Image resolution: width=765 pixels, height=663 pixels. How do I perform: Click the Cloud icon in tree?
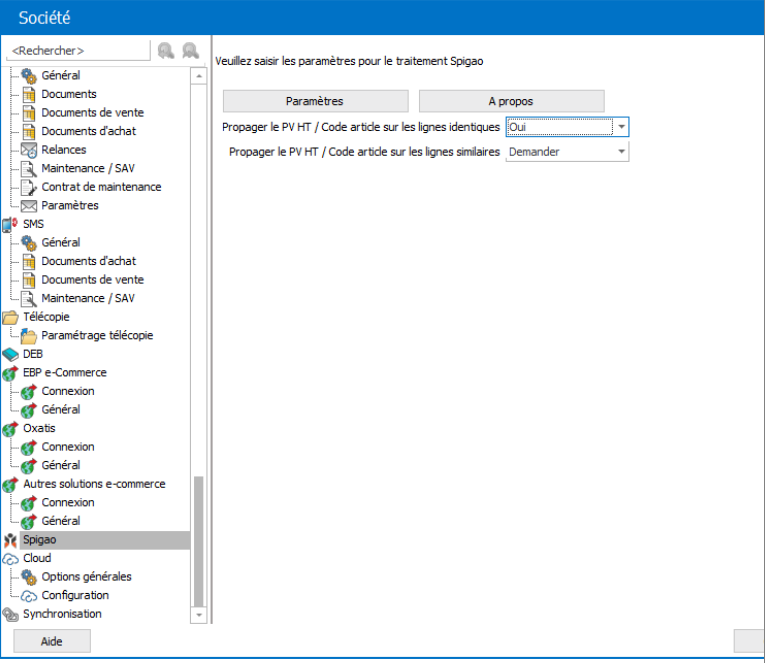click(x=10, y=559)
